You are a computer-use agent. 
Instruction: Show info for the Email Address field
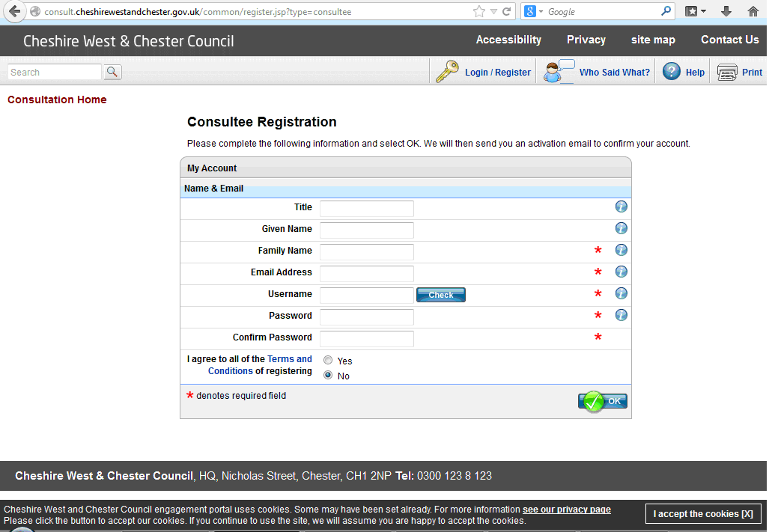[621, 272]
